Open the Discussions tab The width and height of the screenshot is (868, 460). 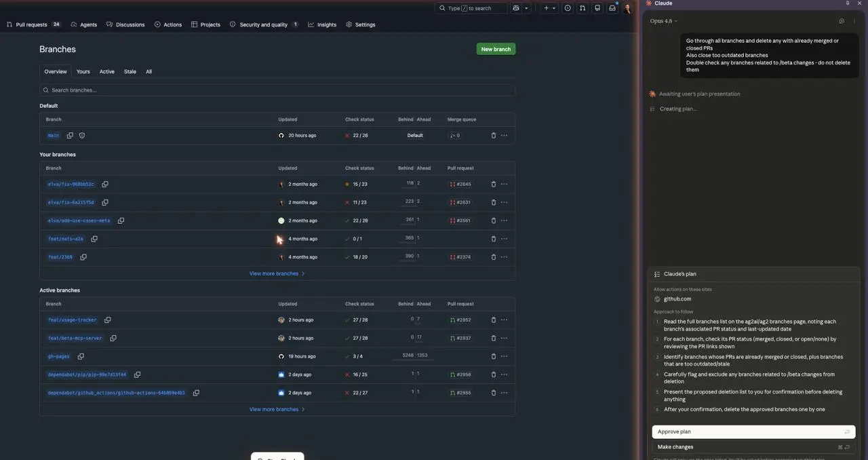point(125,24)
